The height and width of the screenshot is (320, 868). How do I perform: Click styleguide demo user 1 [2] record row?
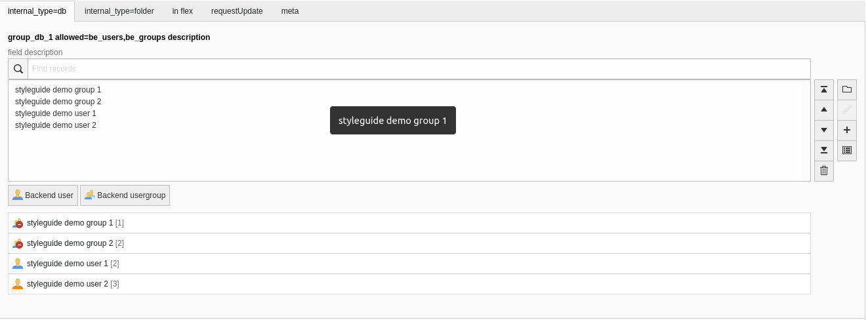pos(409,264)
